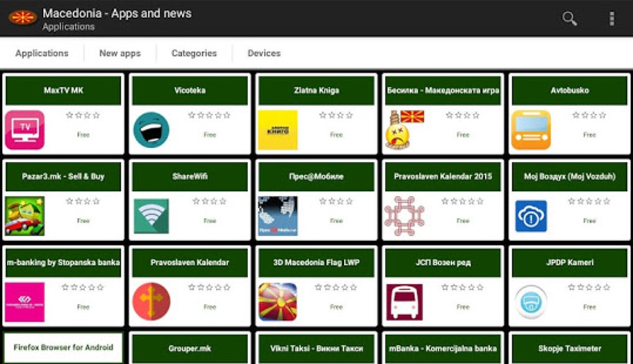
Task: Click the Applications subtitle in header
Action: (69, 27)
